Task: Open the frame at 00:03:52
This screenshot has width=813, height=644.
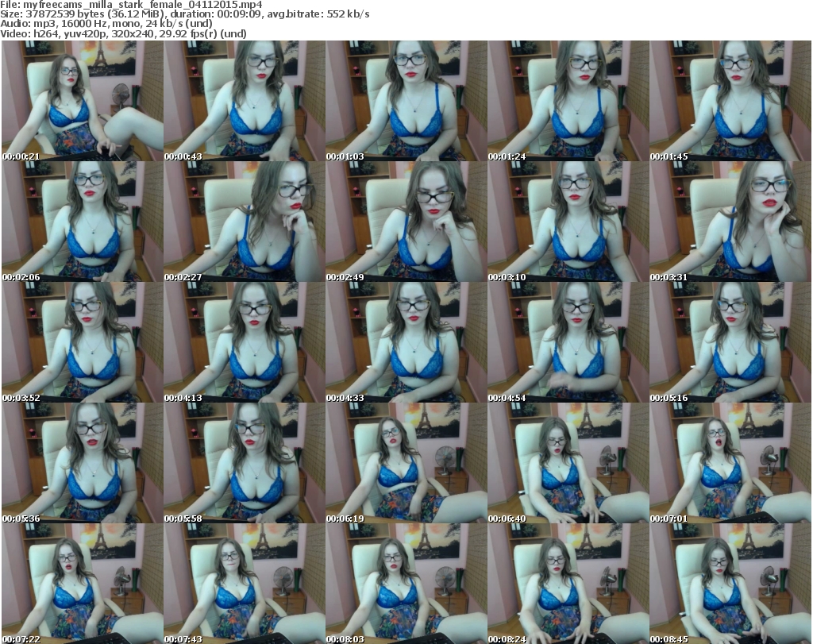Action: point(83,343)
